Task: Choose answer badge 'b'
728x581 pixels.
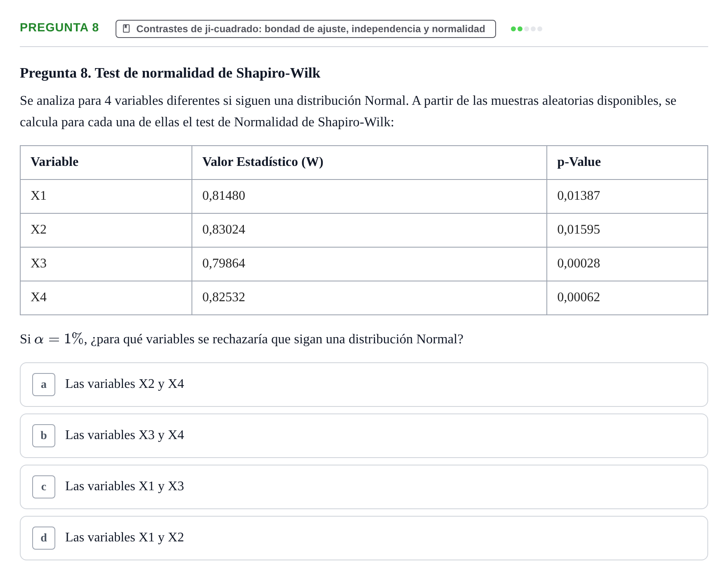Action: point(44,436)
